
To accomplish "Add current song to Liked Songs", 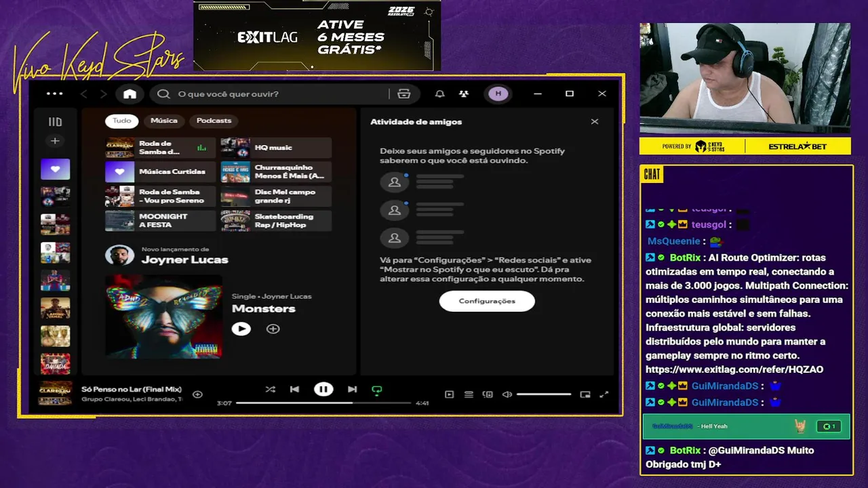I will pos(197,394).
